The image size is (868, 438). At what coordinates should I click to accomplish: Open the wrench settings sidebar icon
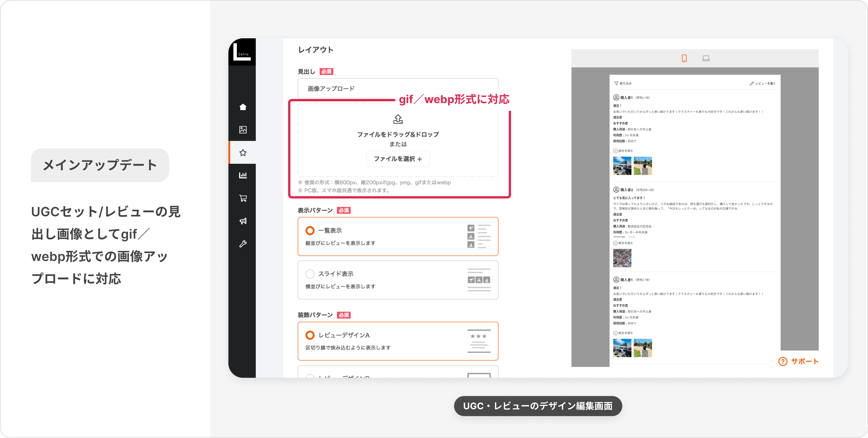pyautogui.click(x=243, y=244)
